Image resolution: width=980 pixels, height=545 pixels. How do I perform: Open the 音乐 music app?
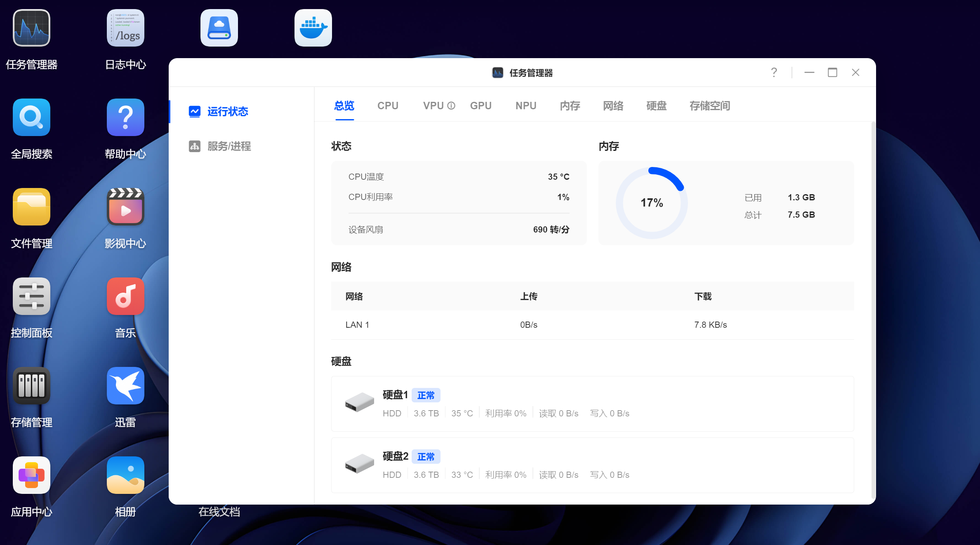tap(125, 296)
